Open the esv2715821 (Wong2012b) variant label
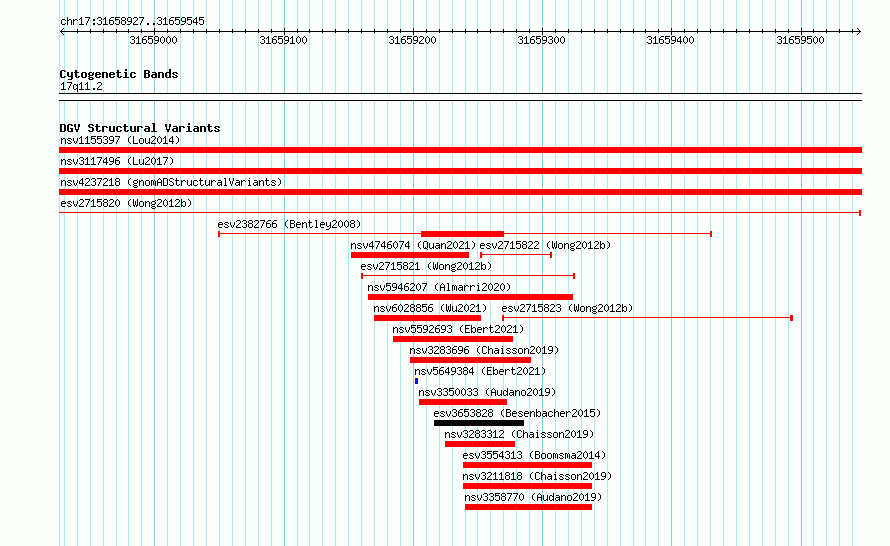 [x=426, y=266]
